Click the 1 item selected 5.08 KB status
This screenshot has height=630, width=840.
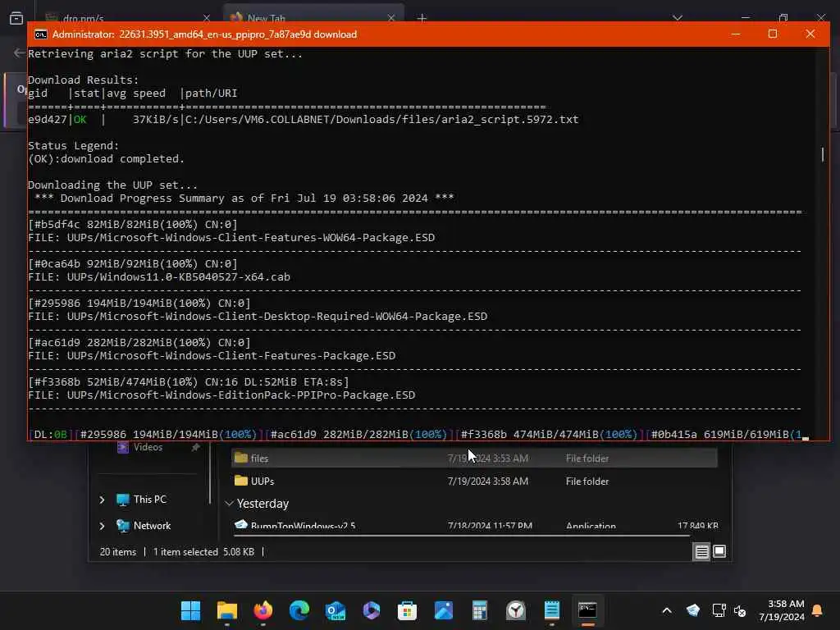203,552
